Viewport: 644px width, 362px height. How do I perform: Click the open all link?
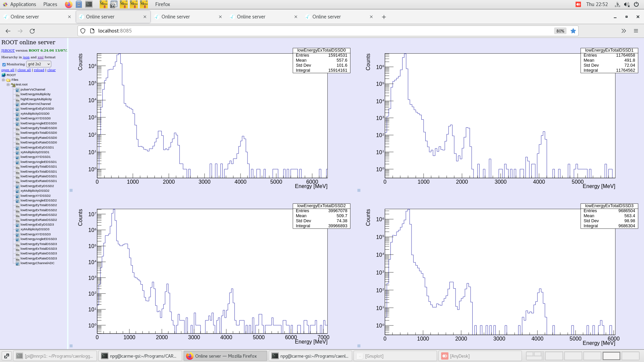pos(8,70)
